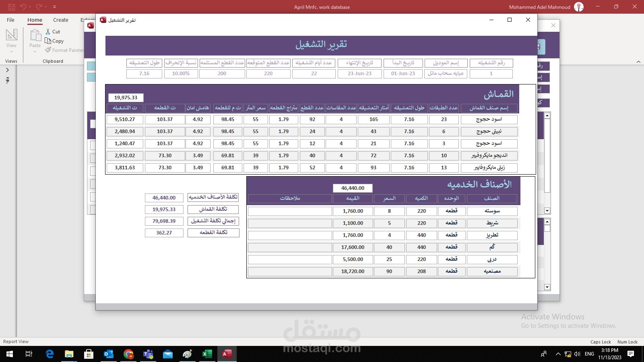644x362 pixels.
Task: Open Task View on the taskbar
Action: pos(29,354)
